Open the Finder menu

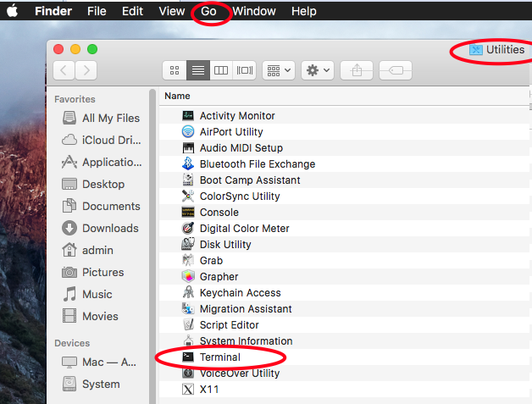click(53, 11)
